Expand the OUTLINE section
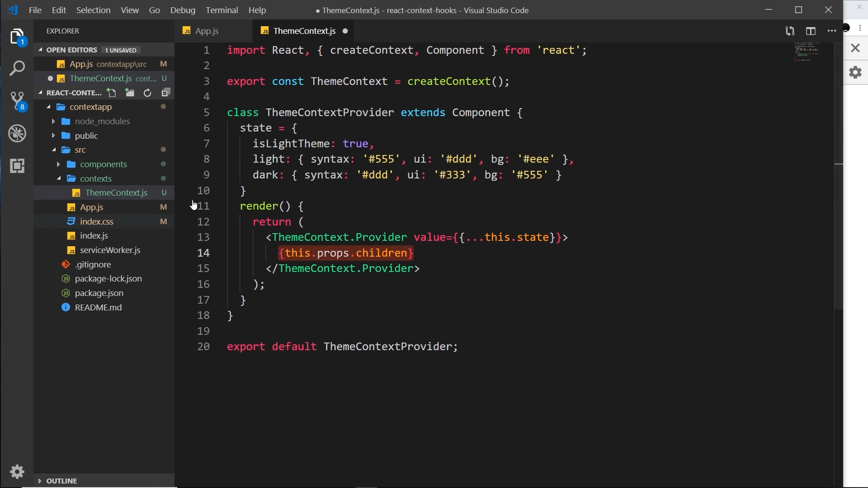This screenshot has width=868, height=488. [x=61, y=481]
